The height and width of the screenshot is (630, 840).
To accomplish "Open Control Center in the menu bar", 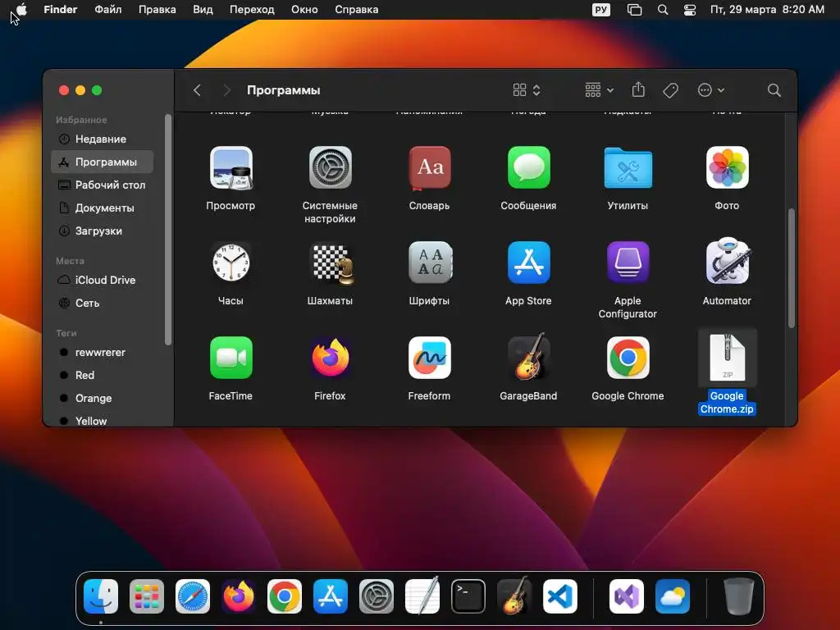I will pyautogui.click(x=690, y=10).
